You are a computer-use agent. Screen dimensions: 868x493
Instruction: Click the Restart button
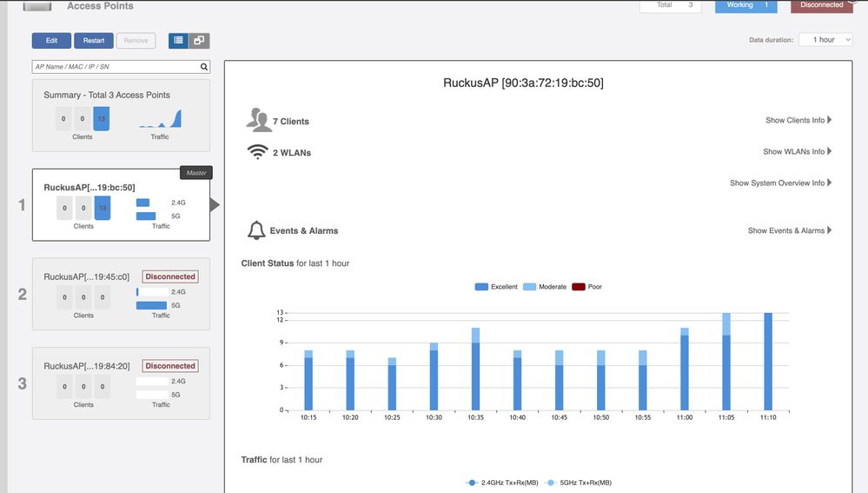click(94, 41)
